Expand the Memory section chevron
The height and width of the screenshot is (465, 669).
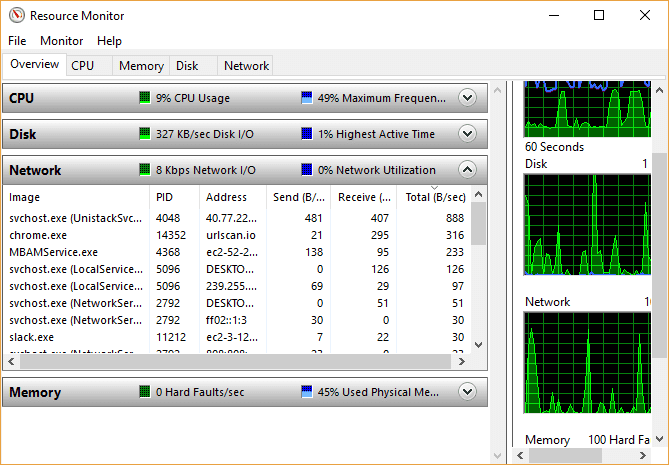(466, 392)
